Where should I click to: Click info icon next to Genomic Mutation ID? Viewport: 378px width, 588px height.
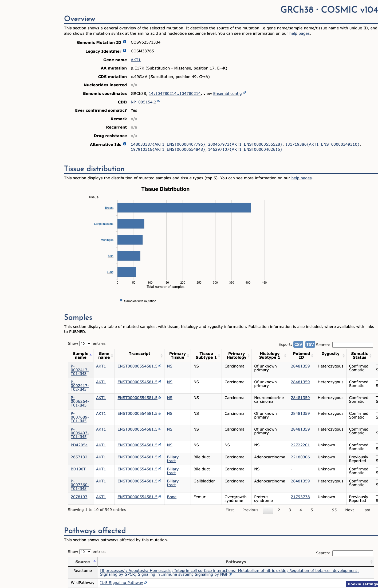pyautogui.click(x=124, y=42)
